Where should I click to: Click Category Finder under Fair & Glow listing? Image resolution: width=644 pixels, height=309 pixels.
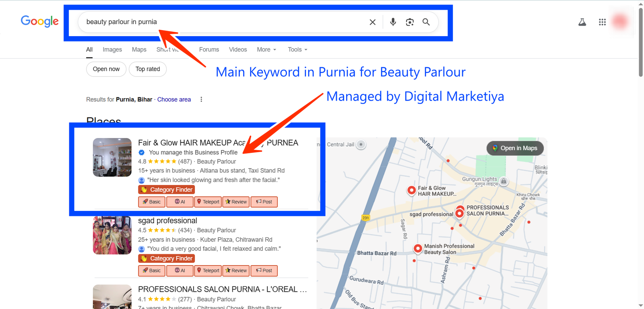(x=167, y=190)
